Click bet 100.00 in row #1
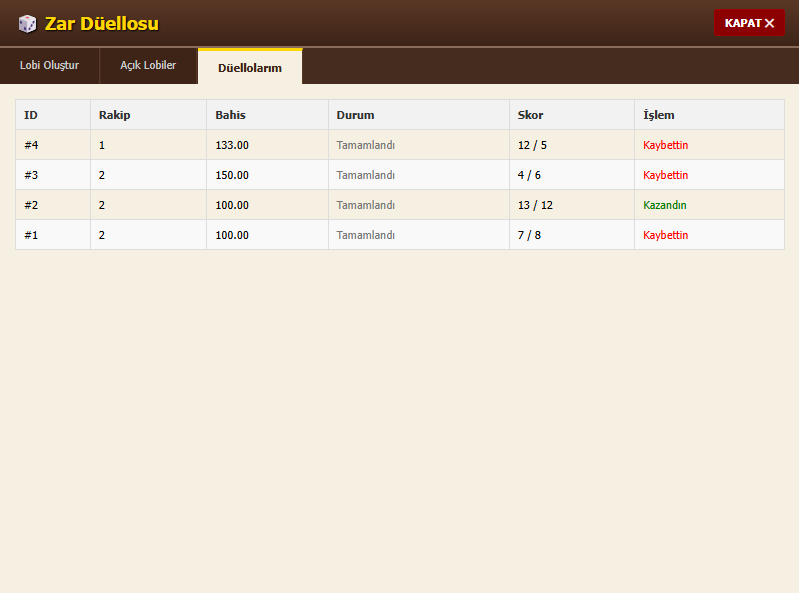Image resolution: width=799 pixels, height=593 pixels. (x=232, y=235)
